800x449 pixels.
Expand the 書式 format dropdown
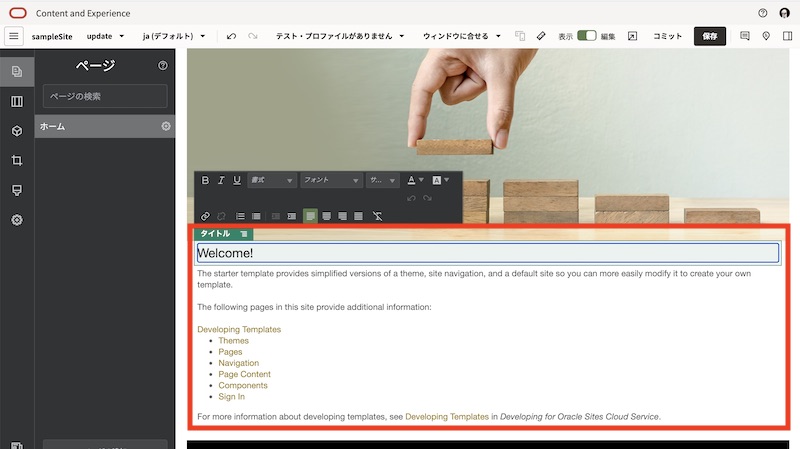pos(271,181)
